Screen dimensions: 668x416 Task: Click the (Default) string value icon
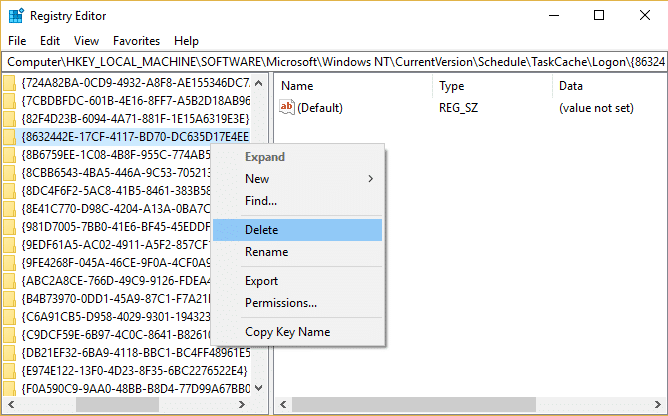click(288, 107)
